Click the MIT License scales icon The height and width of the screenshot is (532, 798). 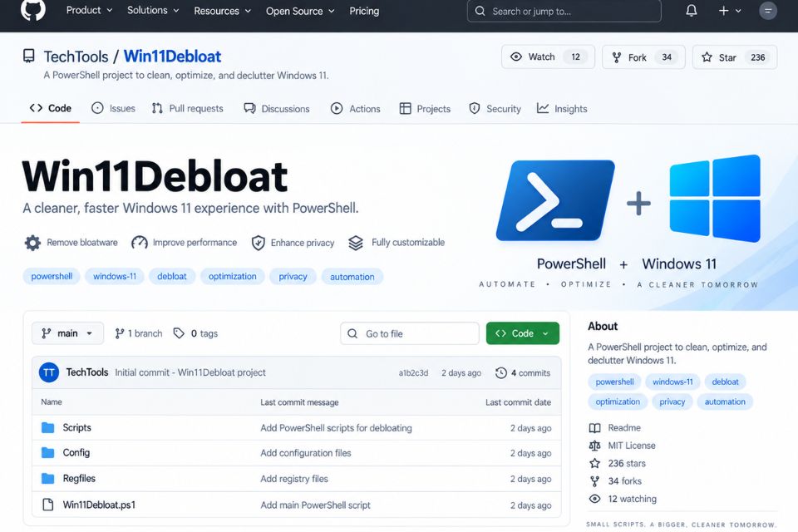pyautogui.click(x=594, y=446)
